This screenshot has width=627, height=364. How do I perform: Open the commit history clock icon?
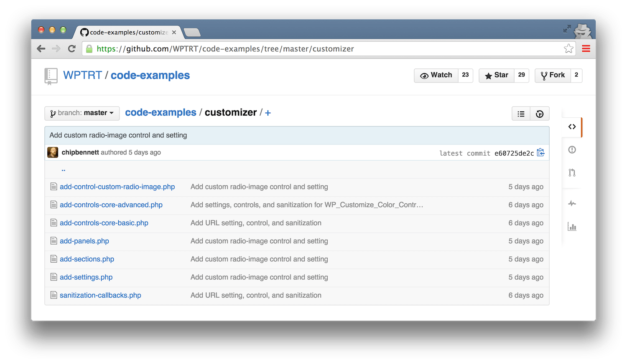coord(540,114)
